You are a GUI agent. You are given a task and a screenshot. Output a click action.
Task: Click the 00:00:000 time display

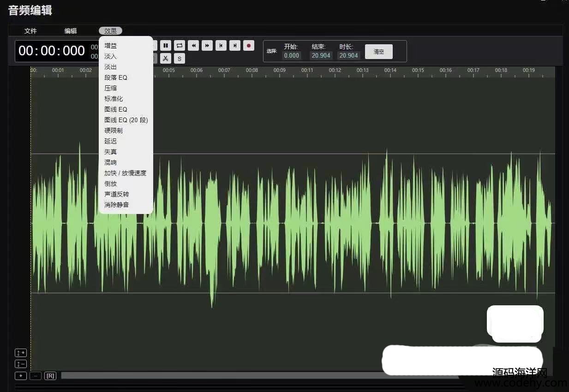(x=52, y=51)
